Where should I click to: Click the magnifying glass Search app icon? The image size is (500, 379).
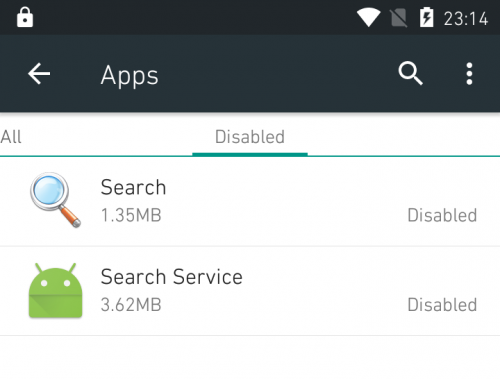tap(55, 200)
